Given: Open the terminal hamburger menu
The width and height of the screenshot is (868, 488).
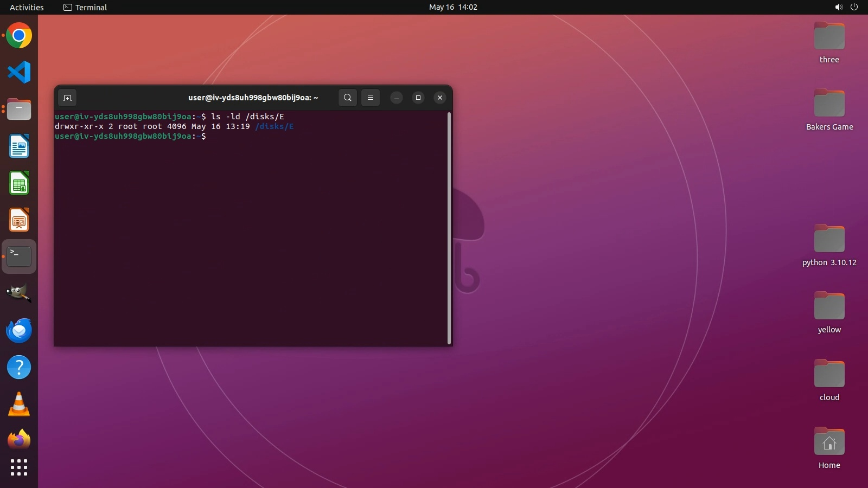Looking at the screenshot, I should pyautogui.click(x=371, y=98).
